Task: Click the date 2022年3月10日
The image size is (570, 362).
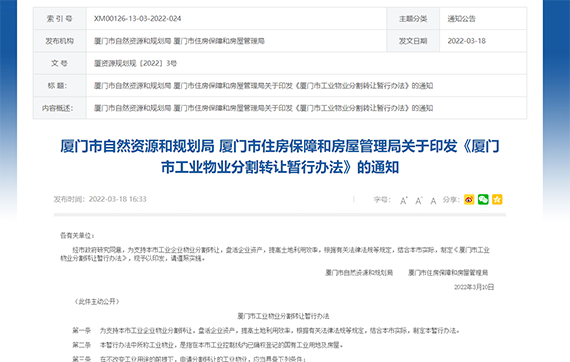Action: tap(474, 287)
